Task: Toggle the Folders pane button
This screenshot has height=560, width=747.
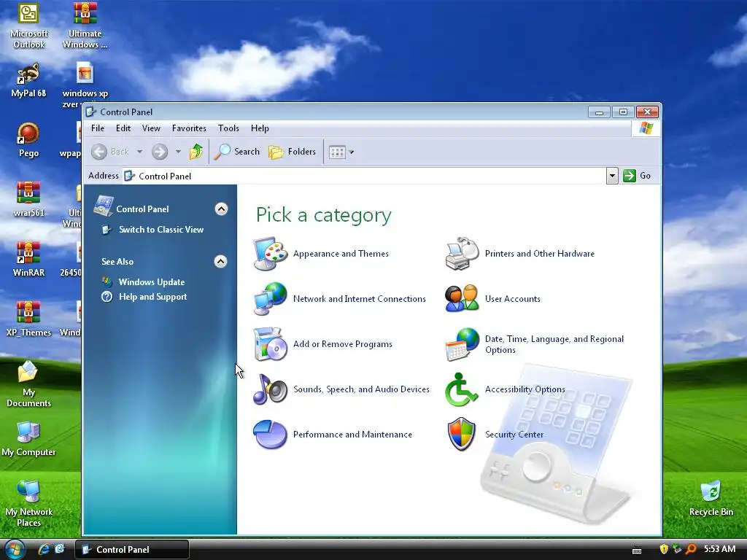Action: [292, 152]
